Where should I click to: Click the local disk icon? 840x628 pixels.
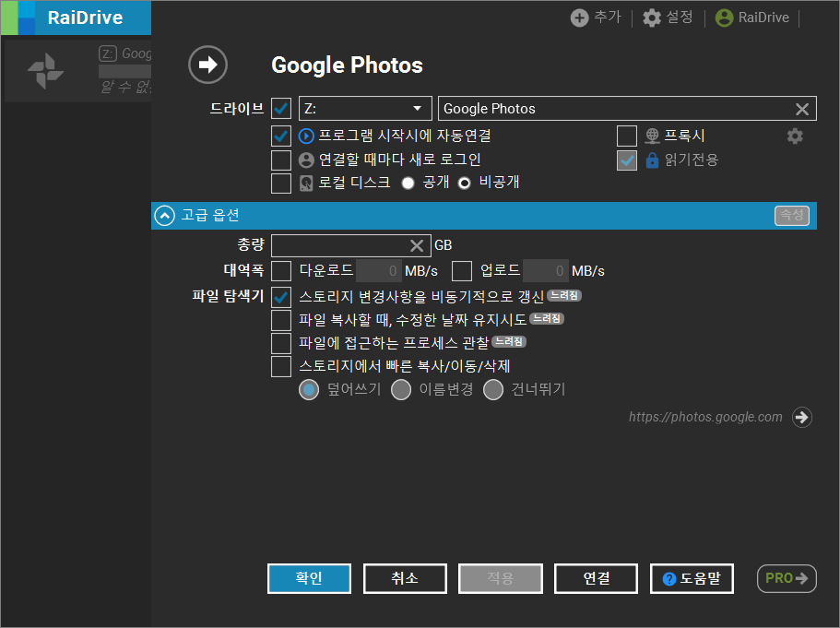(x=306, y=184)
